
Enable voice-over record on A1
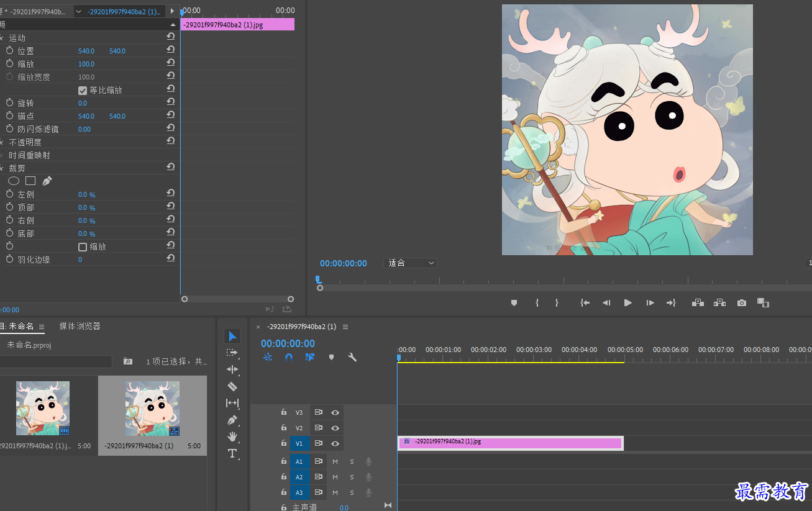368,461
